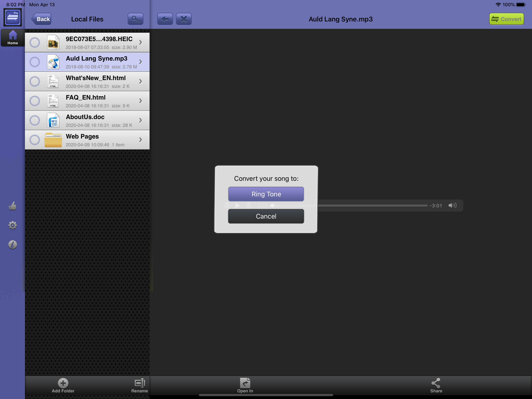Open What'sNew_EN.html via its chevron
Screen dimensions: 532x399
point(141,81)
